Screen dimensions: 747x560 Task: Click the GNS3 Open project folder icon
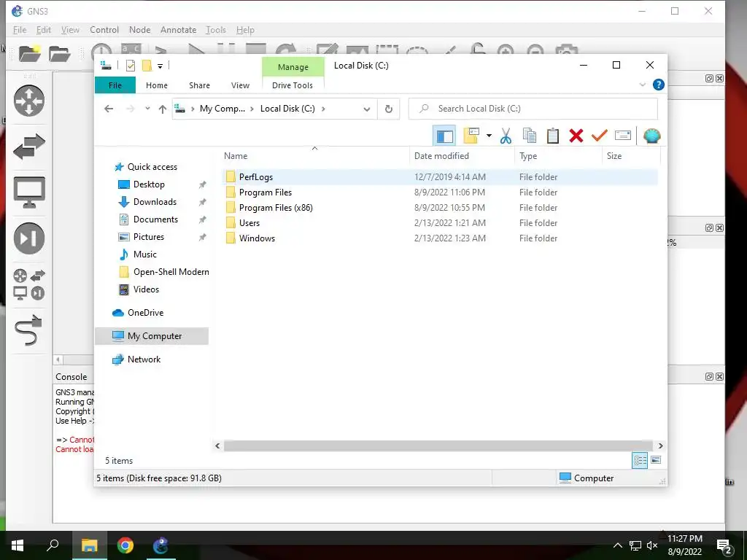click(60, 54)
